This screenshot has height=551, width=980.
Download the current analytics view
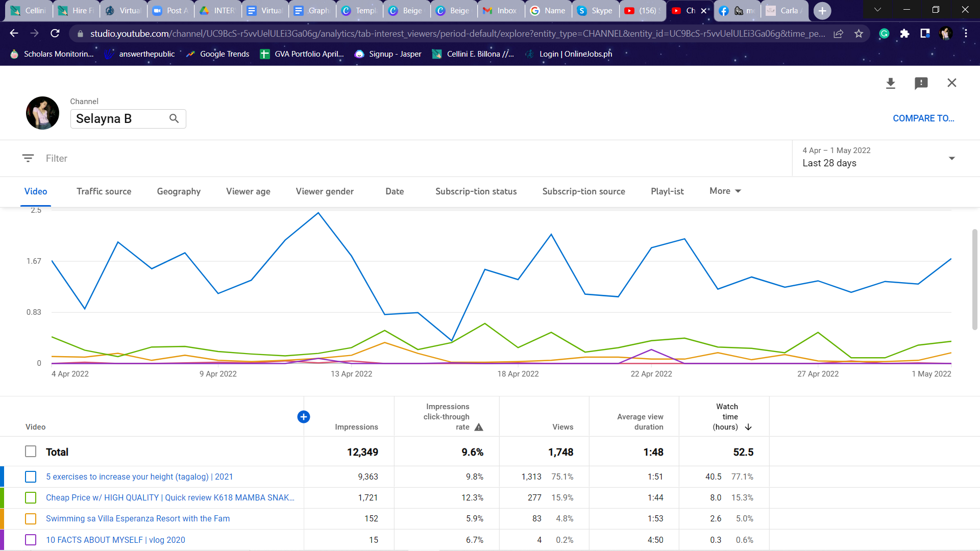point(890,83)
